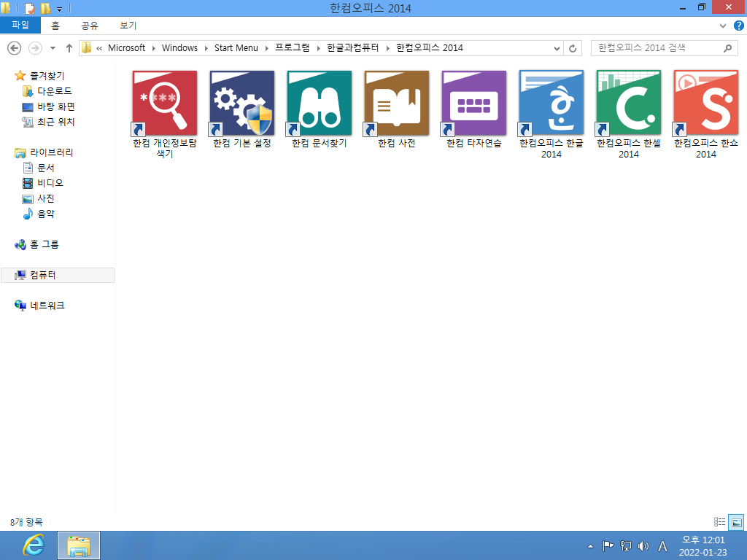
Task: Click Windows in address breadcrumb
Action: (x=179, y=47)
